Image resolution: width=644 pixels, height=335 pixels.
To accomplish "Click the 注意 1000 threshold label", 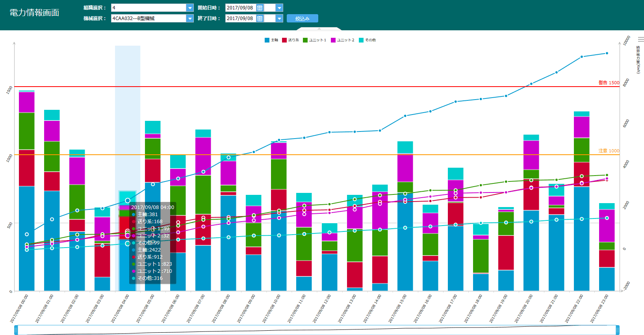I will [609, 151].
